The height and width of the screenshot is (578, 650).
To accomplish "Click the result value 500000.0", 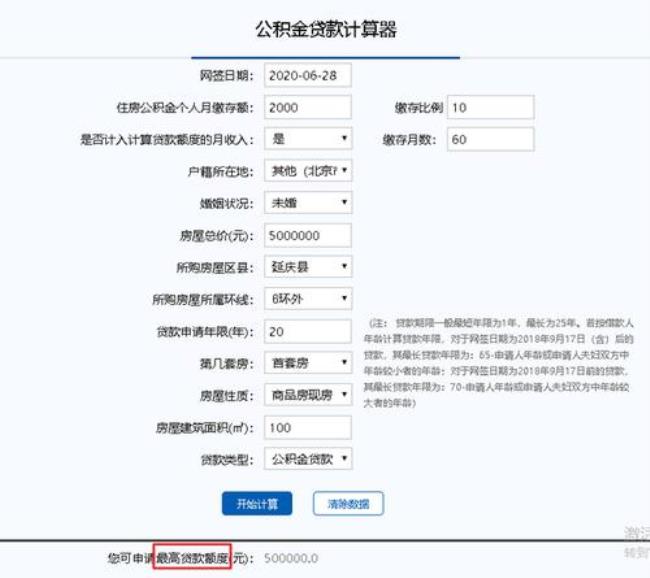I will (x=291, y=559).
